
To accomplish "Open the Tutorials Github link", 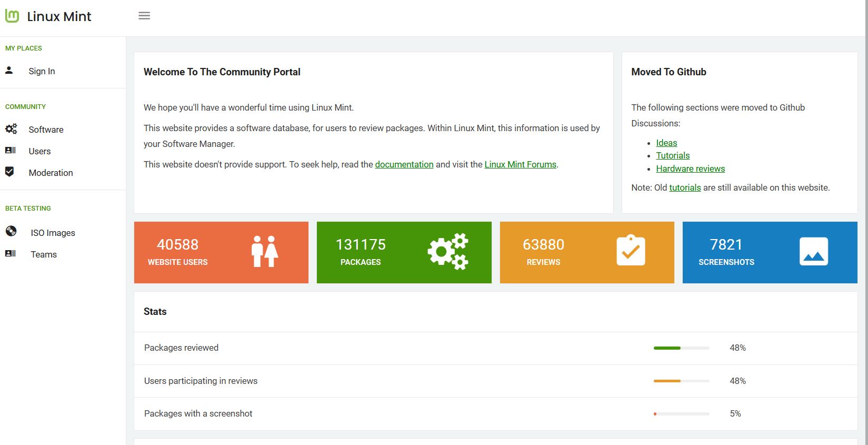I will click(x=673, y=155).
